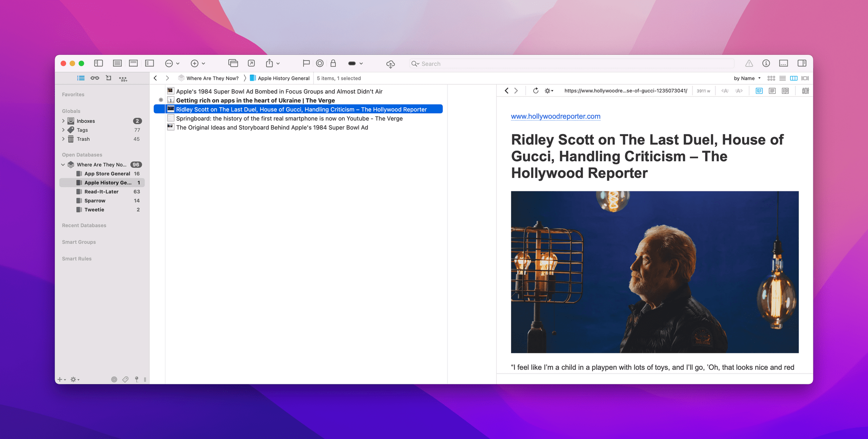Switch item list to columns view

point(794,78)
